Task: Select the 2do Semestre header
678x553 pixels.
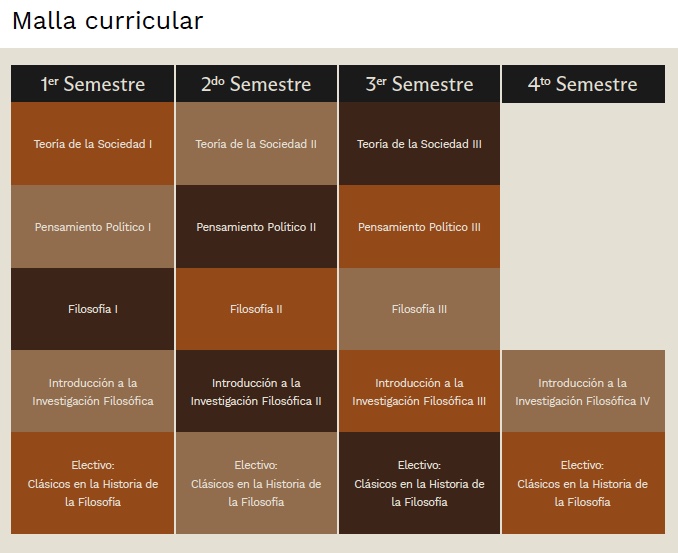Action: (256, 84)
